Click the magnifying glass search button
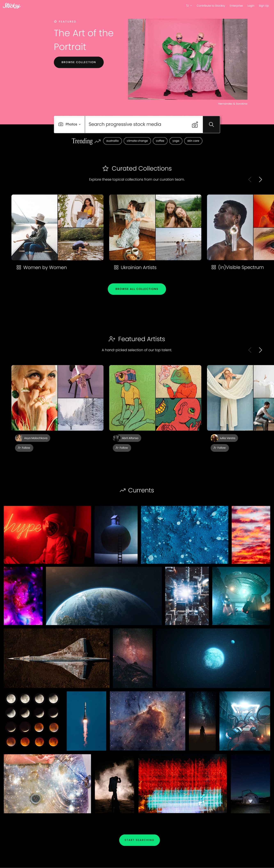The image size is (274, 868). 211,124
